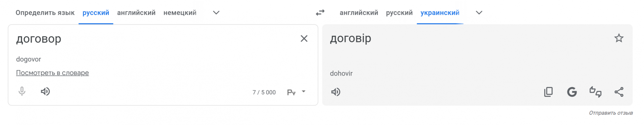The width and height of the screenshot is (644, 125).
Task: Rate this translation with the thumbs icon
Action: click(x=595, y=92)
